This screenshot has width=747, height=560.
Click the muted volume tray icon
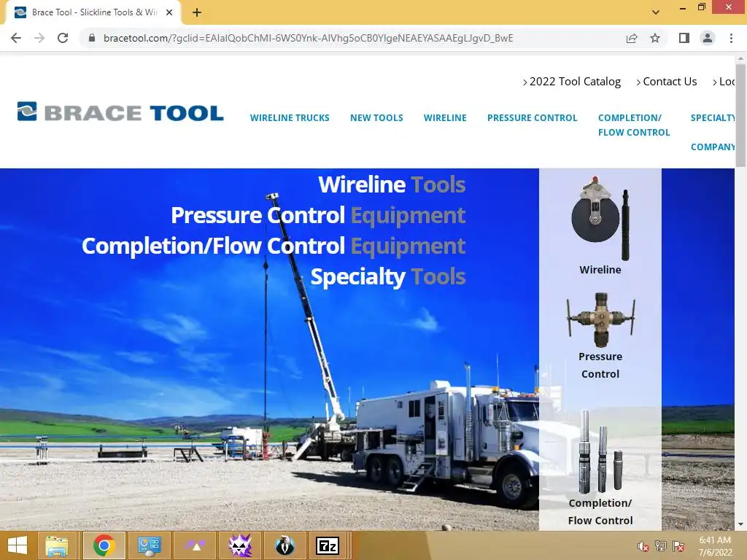coord(643,546)
